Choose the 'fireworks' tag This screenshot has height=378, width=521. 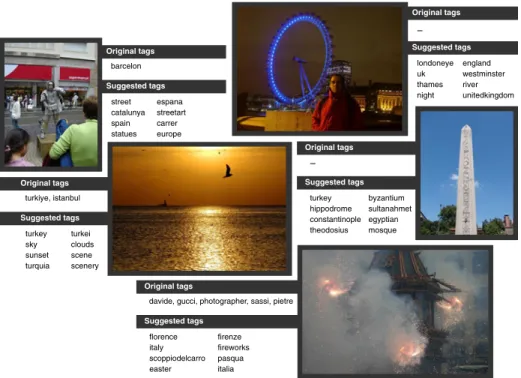tap(233, 348)
